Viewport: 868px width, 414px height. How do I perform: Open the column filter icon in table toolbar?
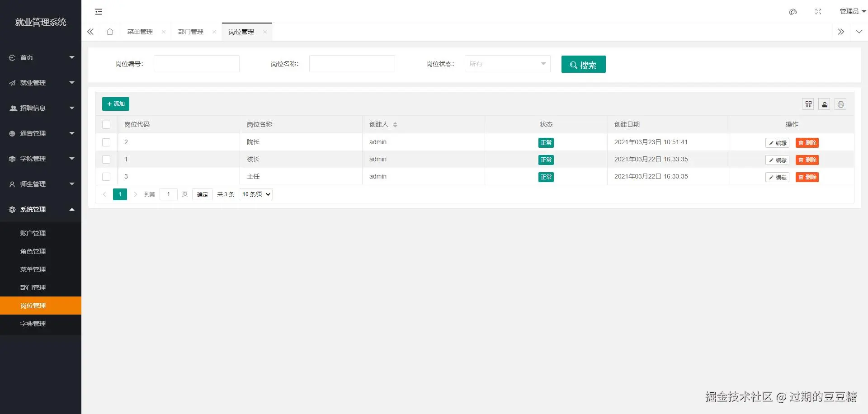[809, 104]
